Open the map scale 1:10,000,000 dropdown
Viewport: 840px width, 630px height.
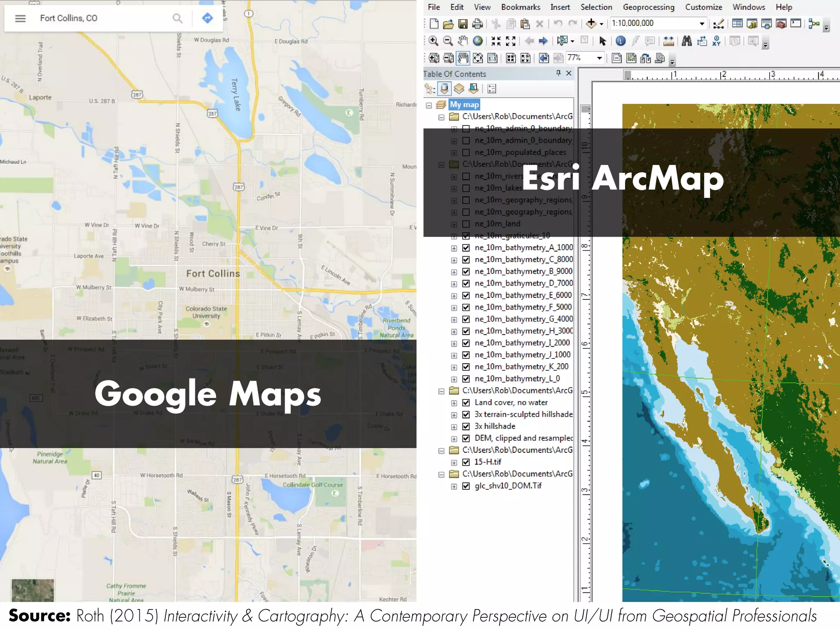[x=702, y=23]
